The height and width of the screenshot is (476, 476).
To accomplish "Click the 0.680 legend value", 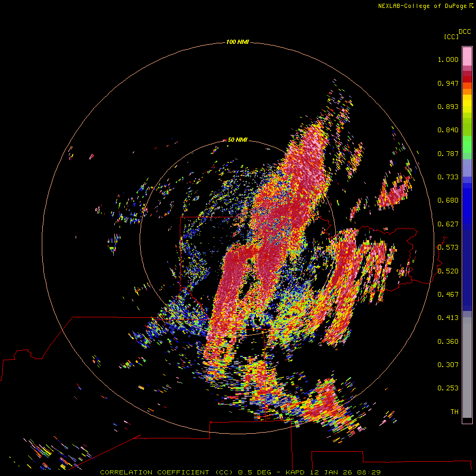I will 448,200.
